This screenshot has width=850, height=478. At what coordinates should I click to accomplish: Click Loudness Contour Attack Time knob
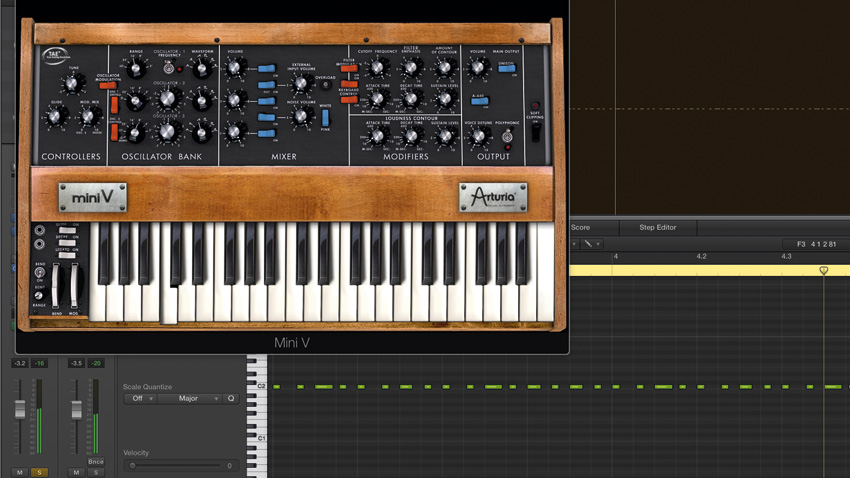[x=377, y=136]
